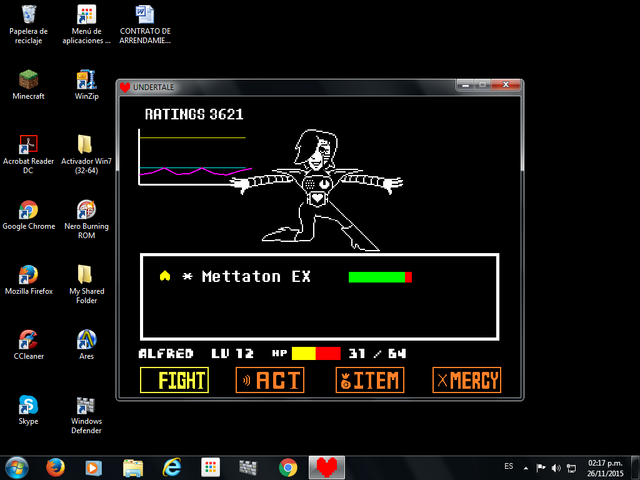Click the Show Desktop strip

tap(636, 468)
